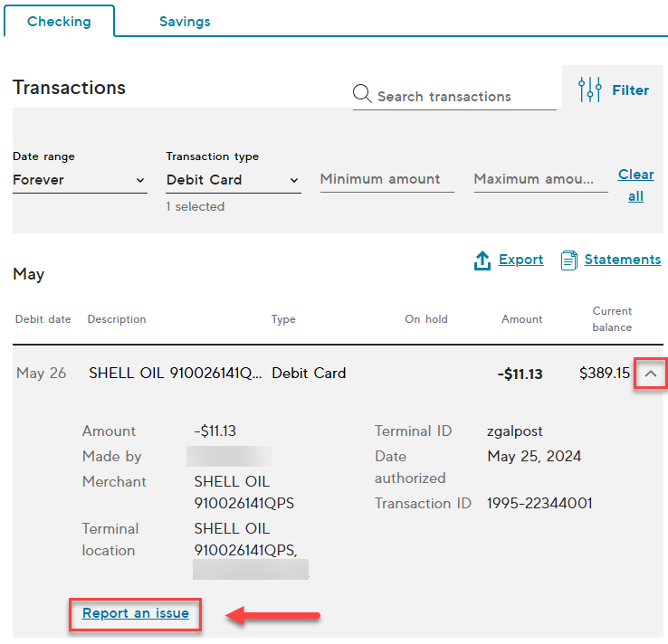
Task: Click the Debit date column header
Action: pos(43,319)
